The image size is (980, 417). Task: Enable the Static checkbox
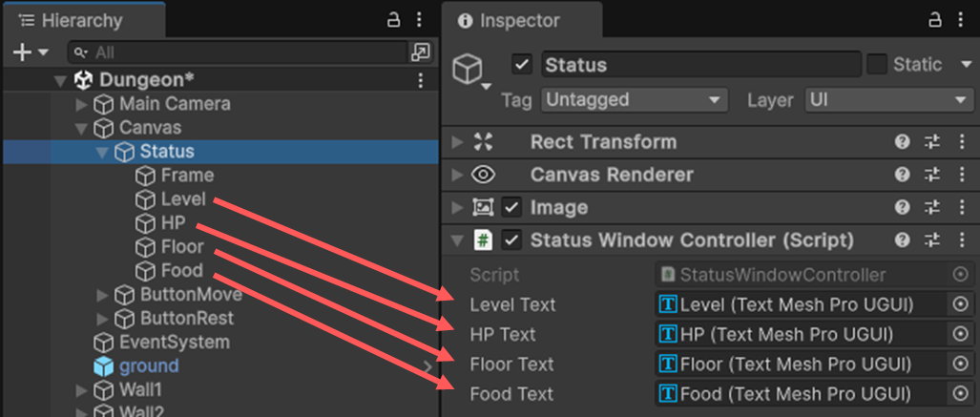coord(877,65)
